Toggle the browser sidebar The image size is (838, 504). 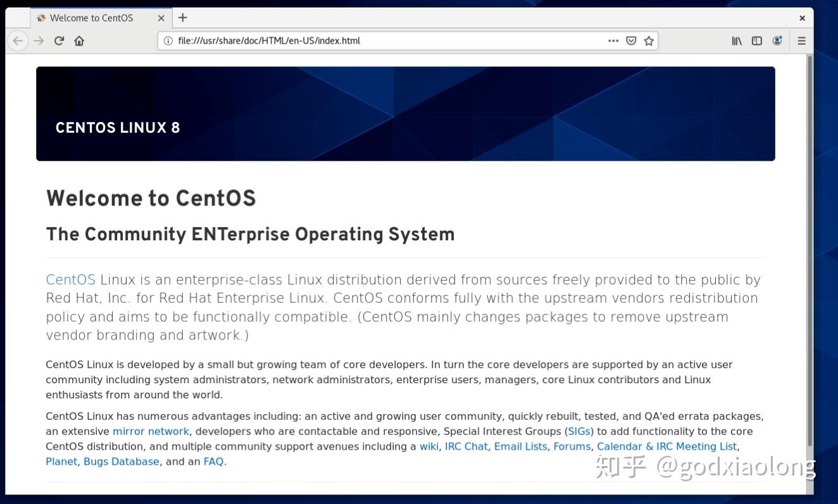point(757,40)
